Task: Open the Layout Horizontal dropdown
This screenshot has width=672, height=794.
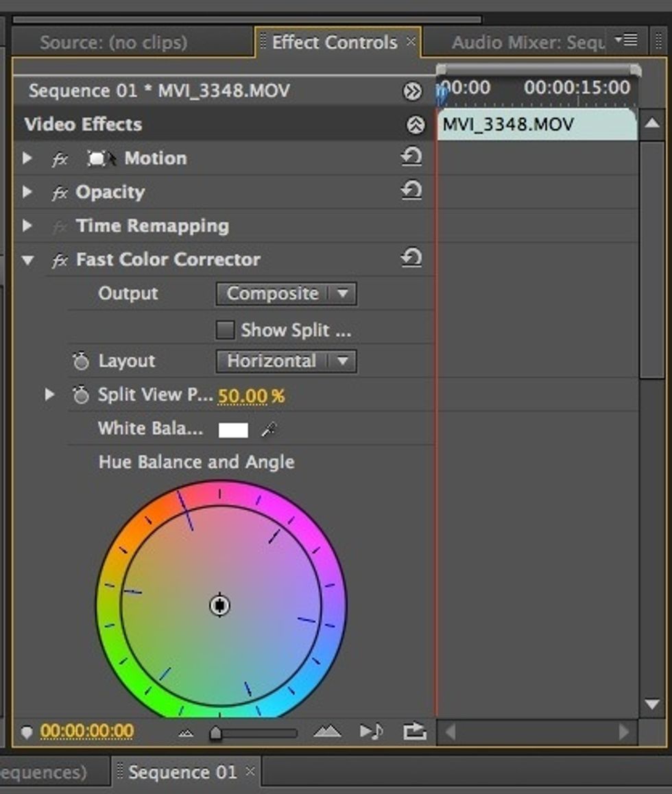Action: point(285,361)
